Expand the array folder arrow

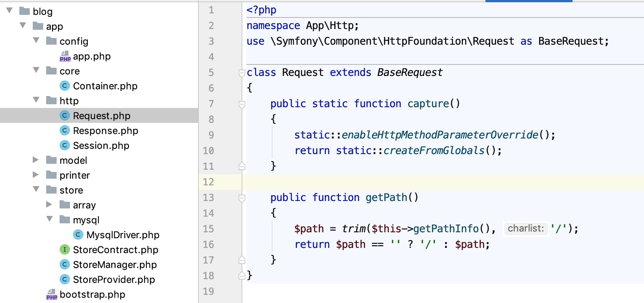pos(49,204)
